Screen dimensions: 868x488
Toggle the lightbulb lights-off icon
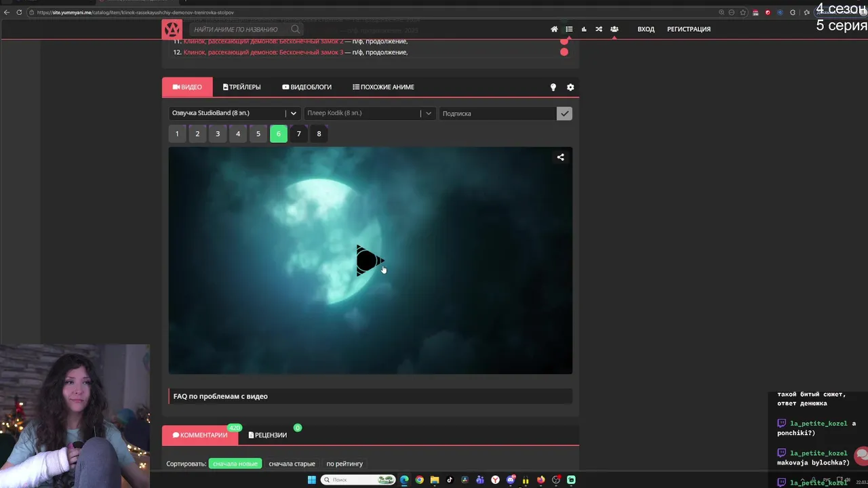click(553, 87)
